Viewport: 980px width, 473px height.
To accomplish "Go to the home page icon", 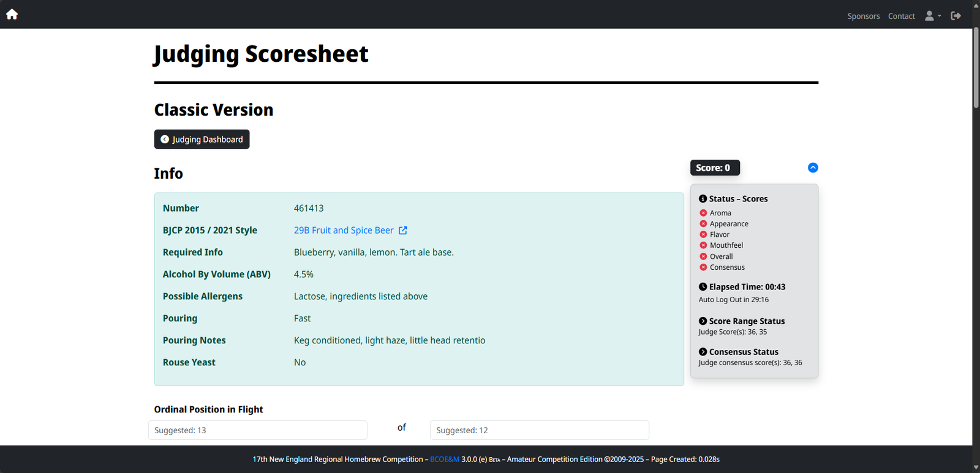I will click(x=12, y=14).
